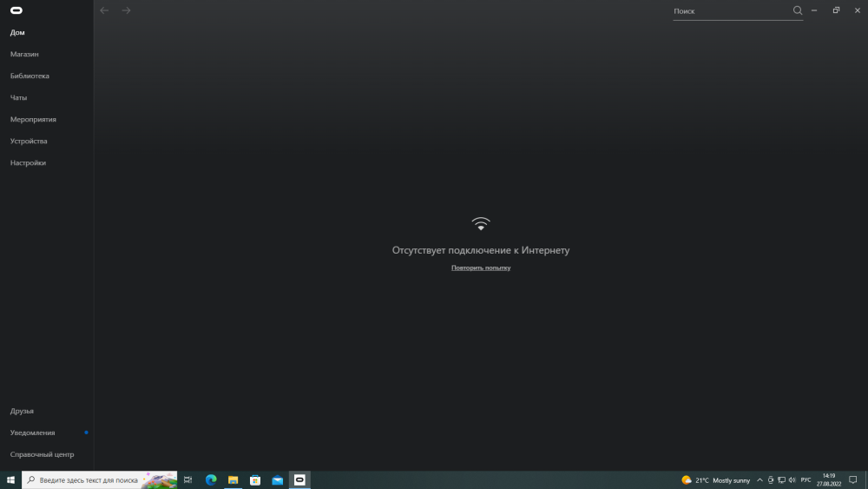Expand hidden system tray icons
The image size is (868, 489).
[759, 480]
